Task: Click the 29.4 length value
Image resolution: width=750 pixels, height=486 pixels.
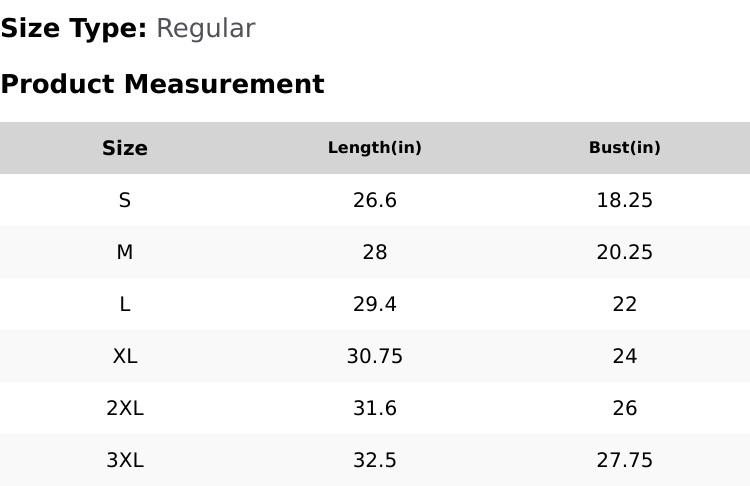Action: [375, 304]
